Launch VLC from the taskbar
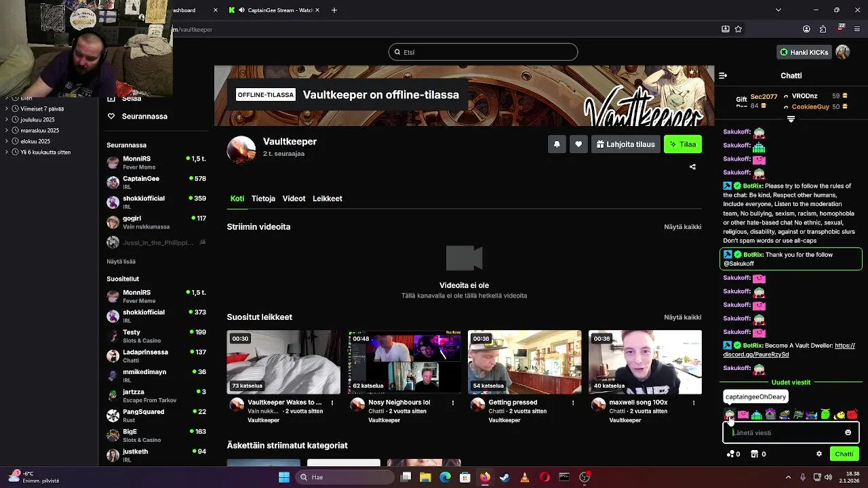The image size is (868, 488). pos(524,477)
